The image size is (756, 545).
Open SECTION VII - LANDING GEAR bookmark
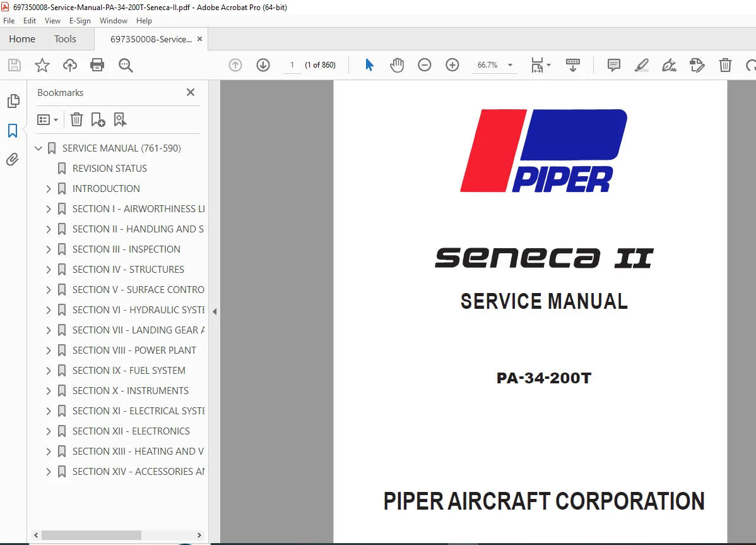138,331
